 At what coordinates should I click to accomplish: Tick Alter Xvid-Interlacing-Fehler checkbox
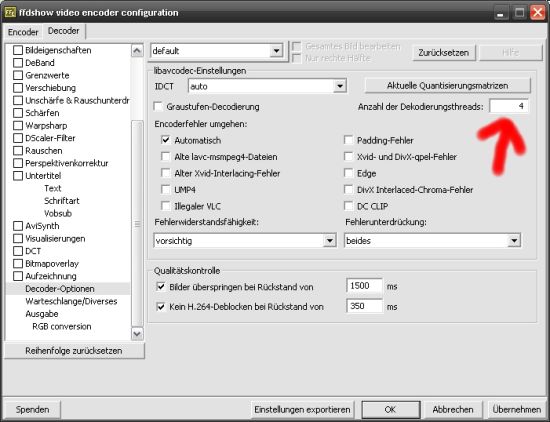pyautogui.click(x=166, y=173)
